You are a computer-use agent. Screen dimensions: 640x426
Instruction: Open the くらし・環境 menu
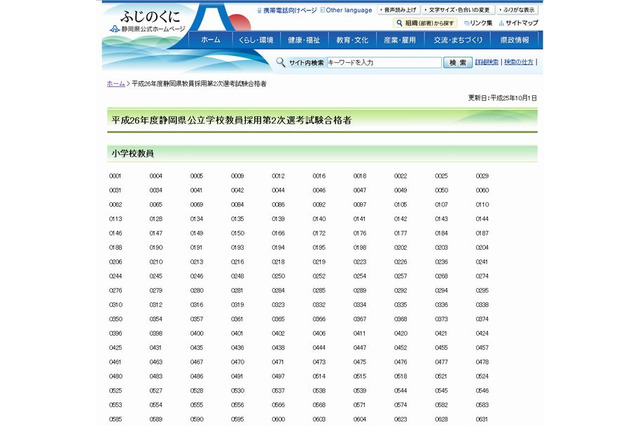click(x=256, y=40)
